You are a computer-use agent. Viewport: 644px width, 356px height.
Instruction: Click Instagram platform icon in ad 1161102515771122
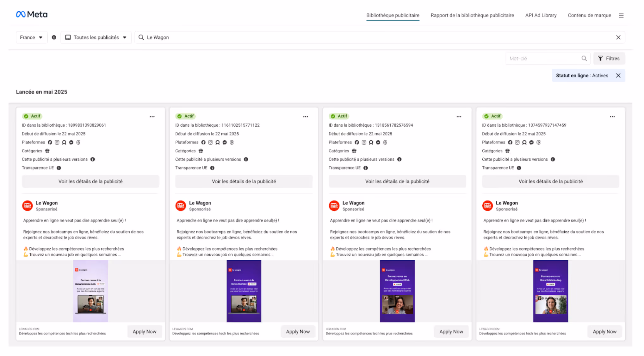coord(210,143)
